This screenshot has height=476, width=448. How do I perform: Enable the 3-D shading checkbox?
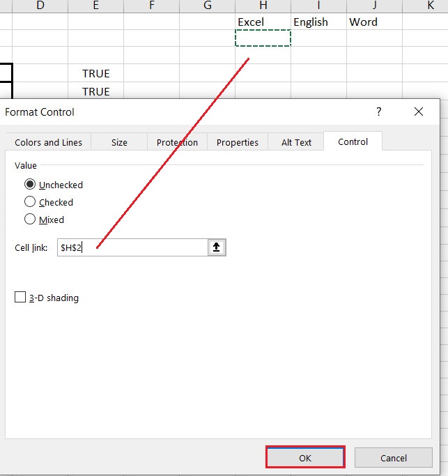20,297
